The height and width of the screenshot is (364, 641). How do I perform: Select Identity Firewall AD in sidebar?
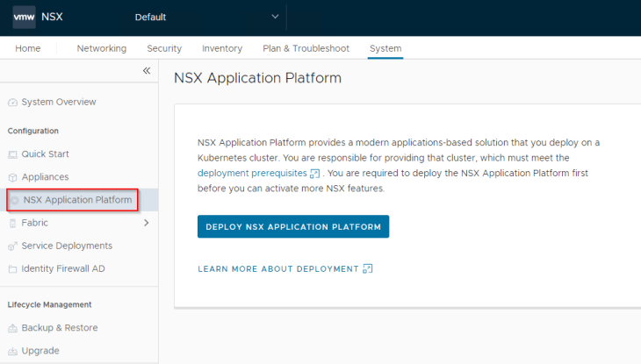tap(63, 268)
